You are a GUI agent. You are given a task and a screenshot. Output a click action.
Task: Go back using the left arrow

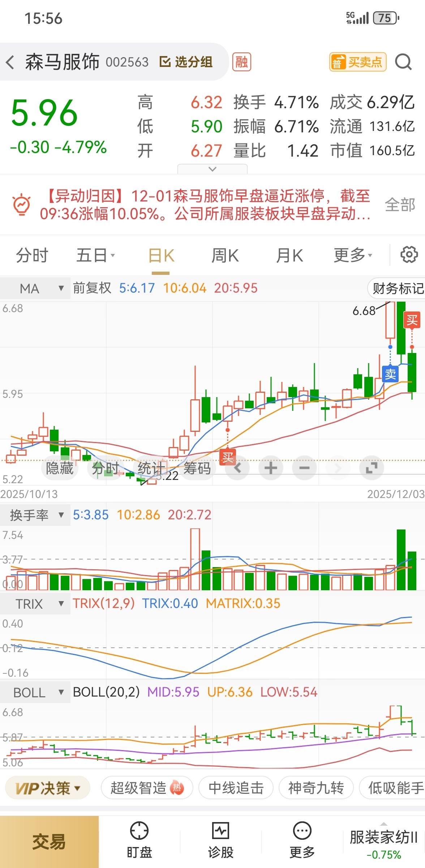point(10,62)
